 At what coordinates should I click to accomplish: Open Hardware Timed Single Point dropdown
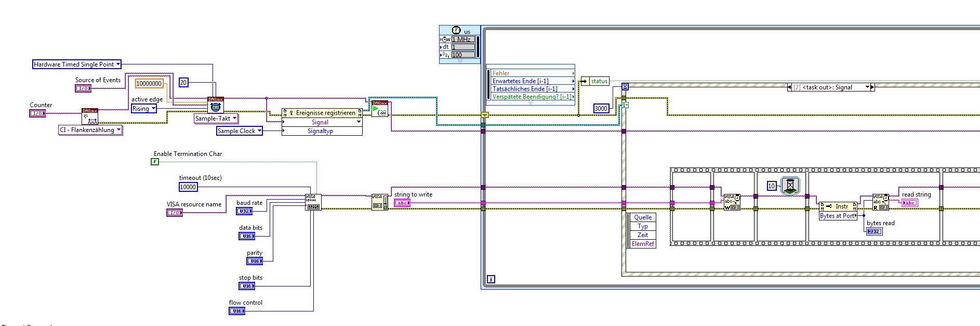pos(118,64)
